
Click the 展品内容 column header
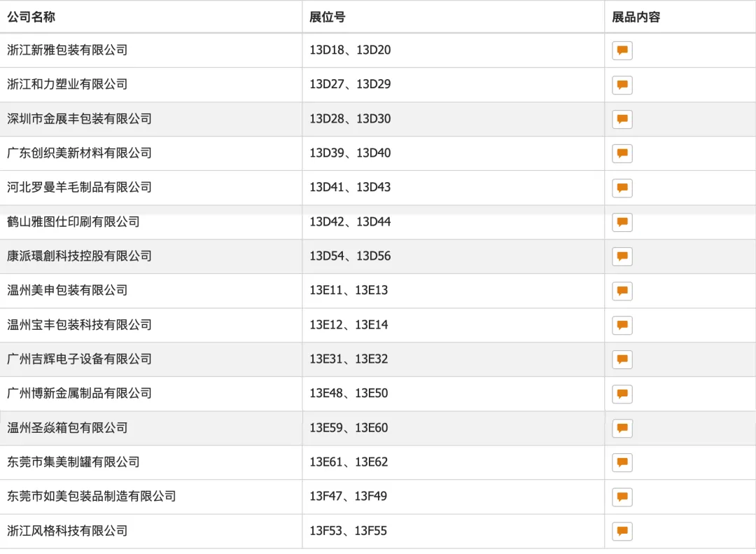(x=636, y=17)
